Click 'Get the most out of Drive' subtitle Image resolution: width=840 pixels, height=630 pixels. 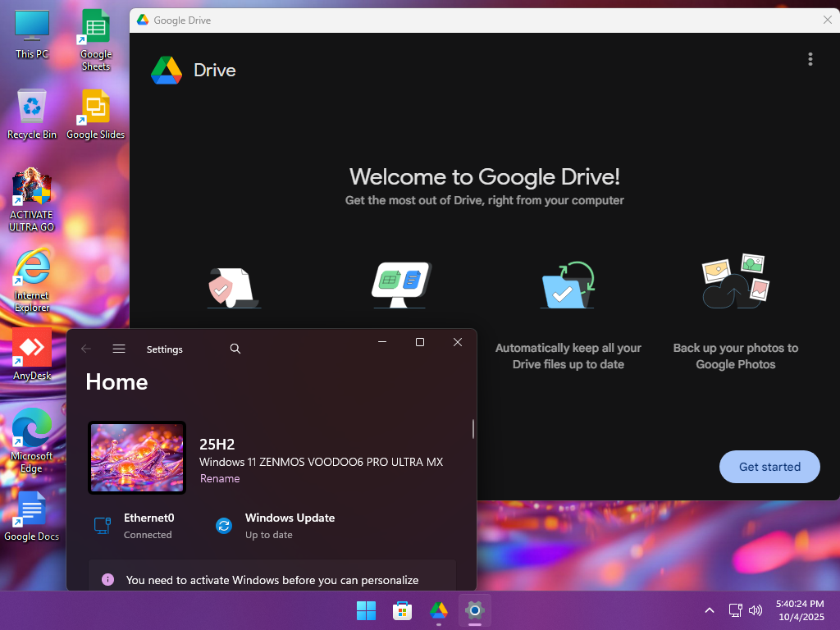(x=484, y=200)
